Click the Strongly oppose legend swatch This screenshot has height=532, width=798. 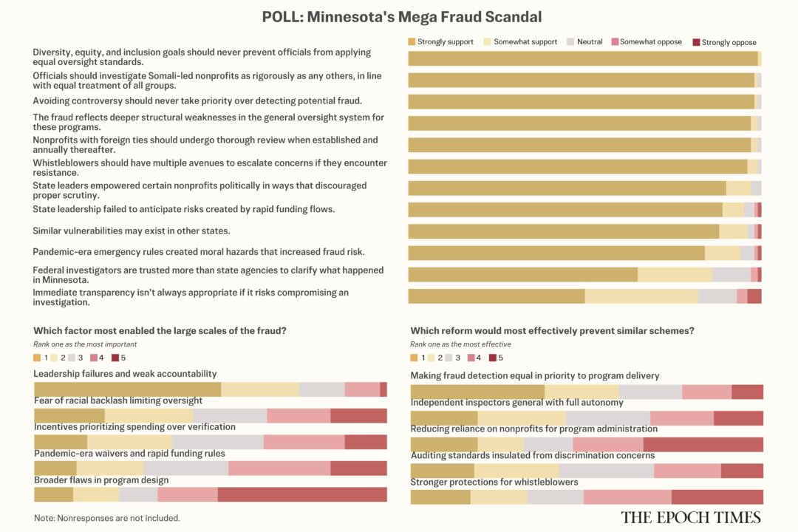click(696, 42)
